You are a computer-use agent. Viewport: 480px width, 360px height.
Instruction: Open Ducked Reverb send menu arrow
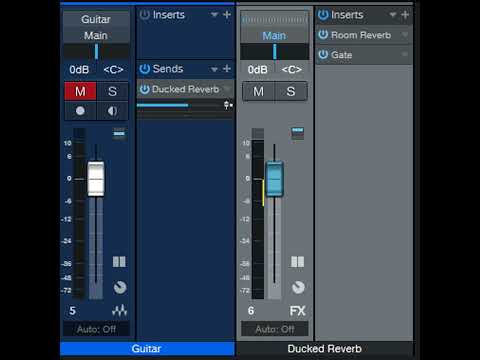[x=228, y=89]
